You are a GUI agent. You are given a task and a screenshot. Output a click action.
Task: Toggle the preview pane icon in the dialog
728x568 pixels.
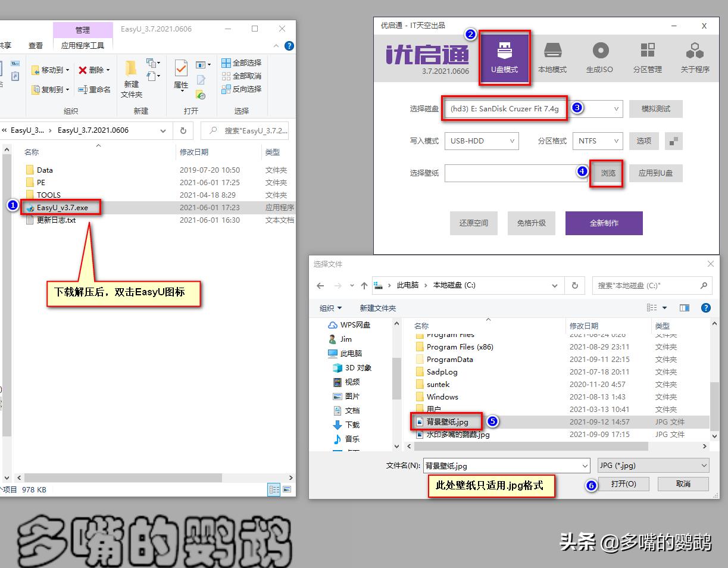[x=685, y=308]
